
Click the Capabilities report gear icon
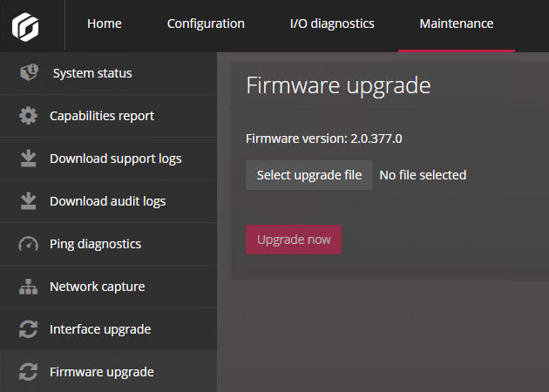point(28,116)
